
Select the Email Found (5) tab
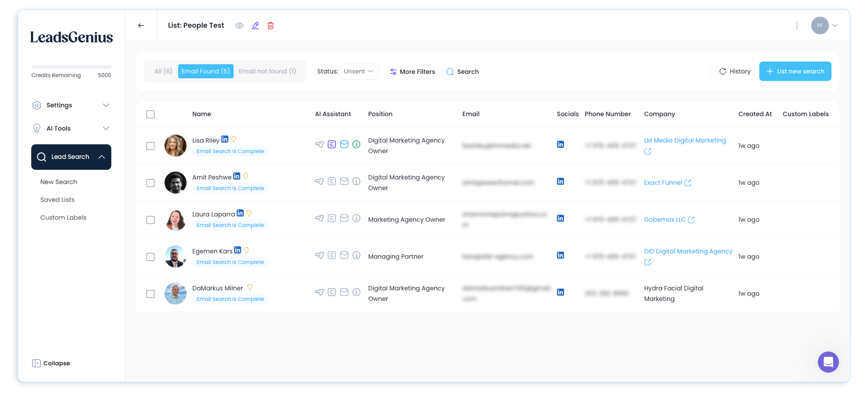pos(205,71)
